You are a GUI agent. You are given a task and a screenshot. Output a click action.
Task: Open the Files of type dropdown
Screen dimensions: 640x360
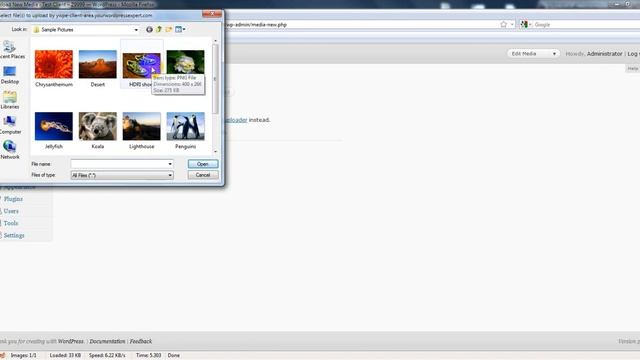[122, 175]
